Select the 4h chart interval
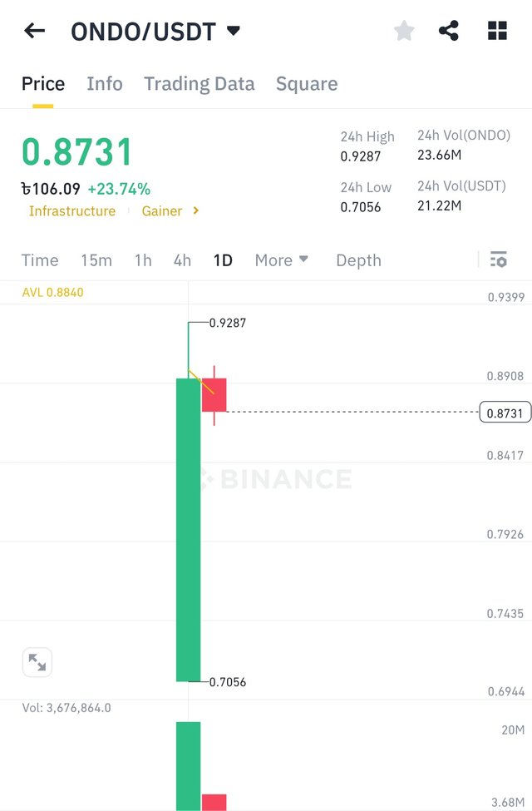Screen dimensions: 532x811 182,260
